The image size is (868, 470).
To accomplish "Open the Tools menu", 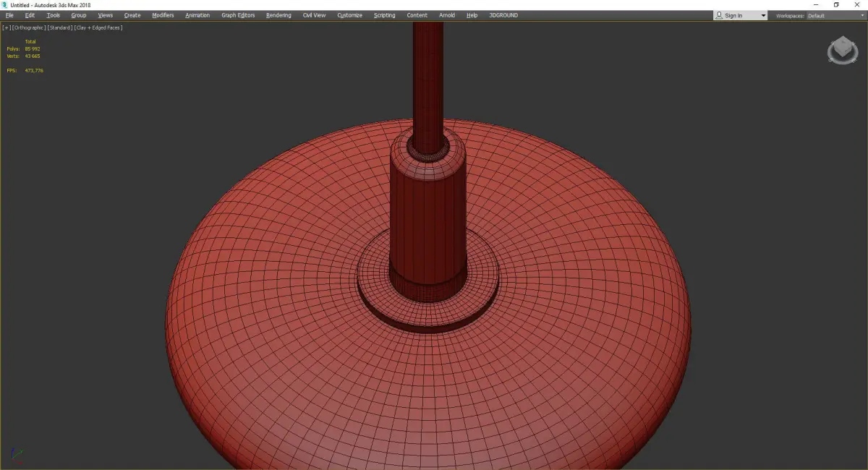I will [x=54, y=15].
